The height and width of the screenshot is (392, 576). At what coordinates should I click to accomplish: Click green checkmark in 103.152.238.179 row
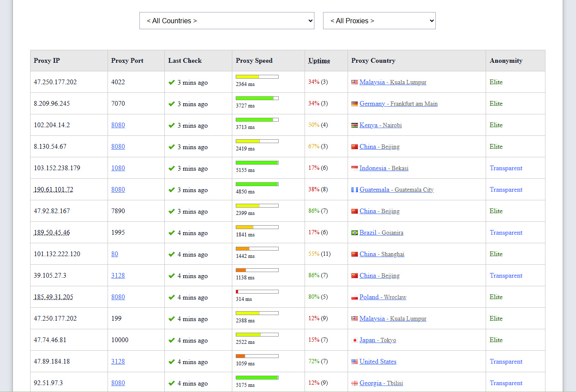tap(172, 168)
